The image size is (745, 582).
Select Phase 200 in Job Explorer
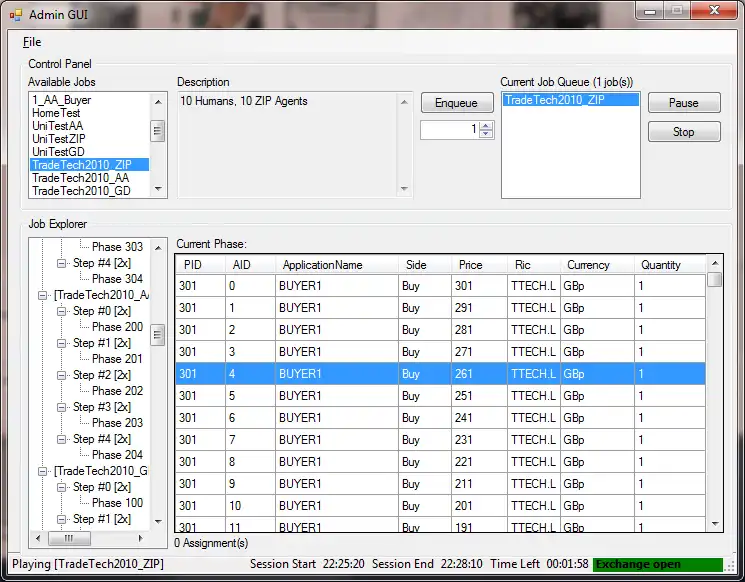pos(117,327)
